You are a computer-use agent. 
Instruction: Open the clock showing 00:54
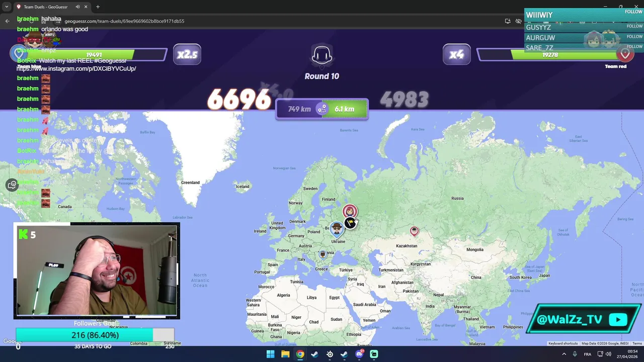coord(627,354)
